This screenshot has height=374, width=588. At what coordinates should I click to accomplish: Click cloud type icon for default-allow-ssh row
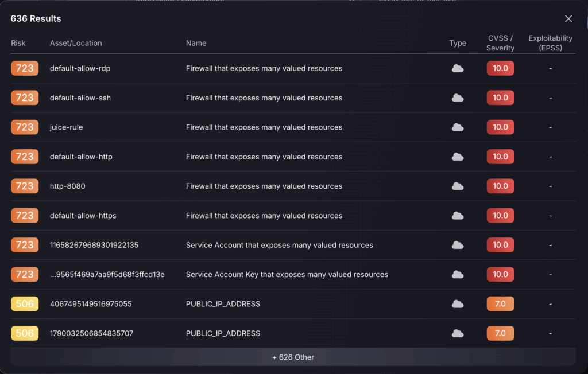point(458,98)
